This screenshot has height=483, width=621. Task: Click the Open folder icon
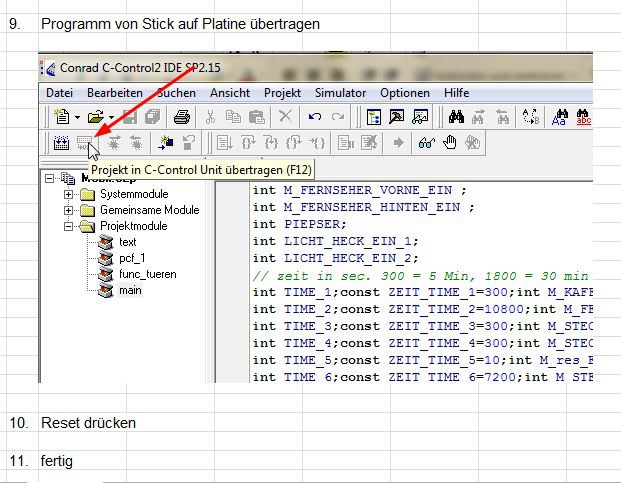pyautogui.click(x=96, y=117)
